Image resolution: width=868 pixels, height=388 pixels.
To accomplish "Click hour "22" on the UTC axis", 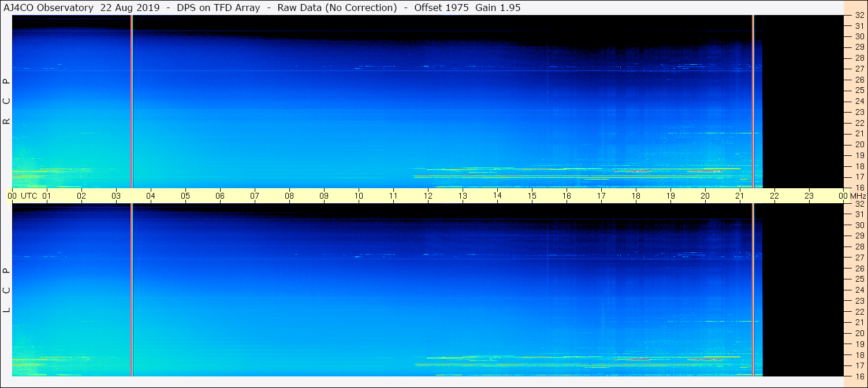I will point(774,196).
